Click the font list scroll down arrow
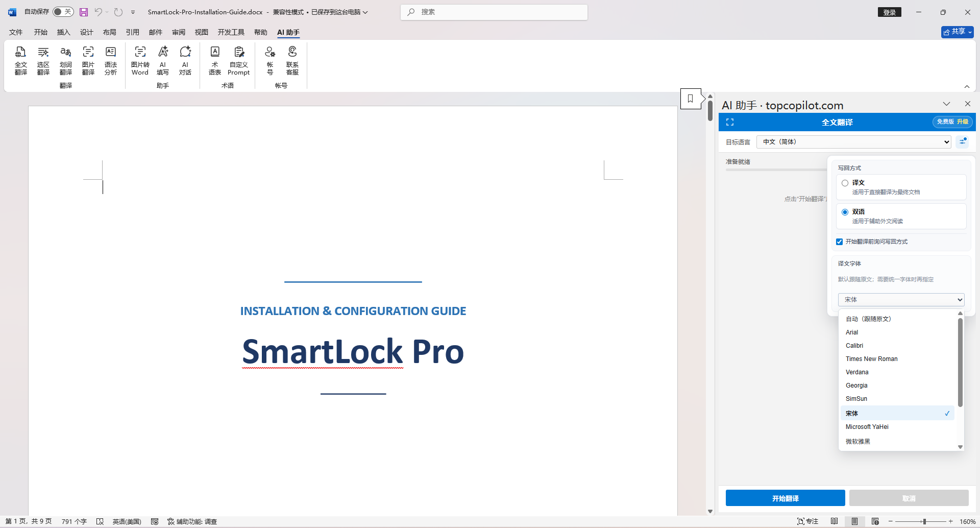Image resolution: width=980 pixels, height=528 pixels. pos(960,447)
